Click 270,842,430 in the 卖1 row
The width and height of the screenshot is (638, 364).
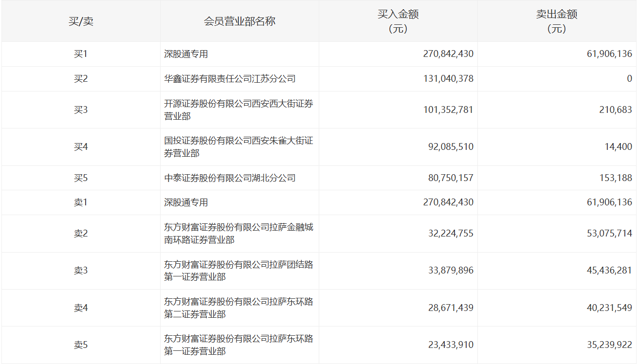tap(448, 202)
